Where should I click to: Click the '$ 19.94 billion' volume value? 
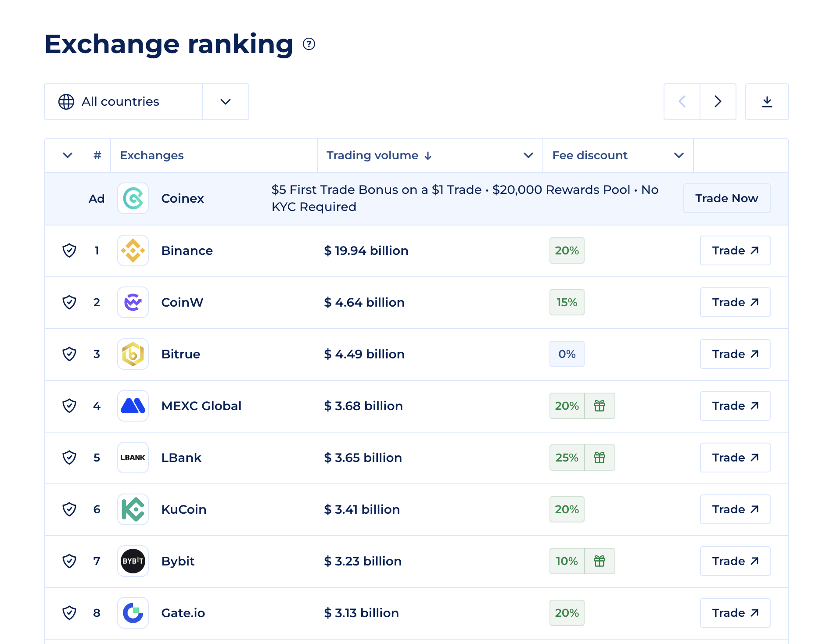[366, 250]
